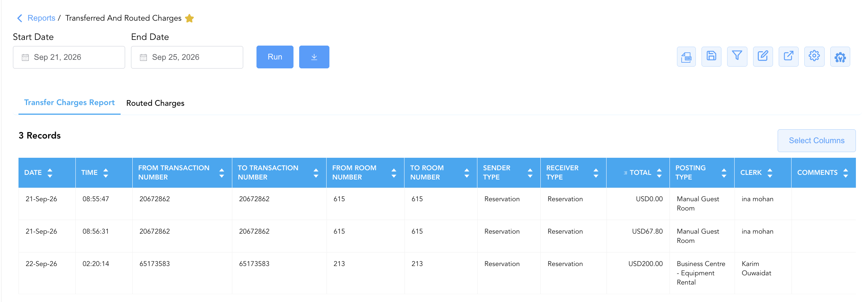868x302 pixels.
Task: Click time cell 08:56:31
Action: tap(96, 231)
